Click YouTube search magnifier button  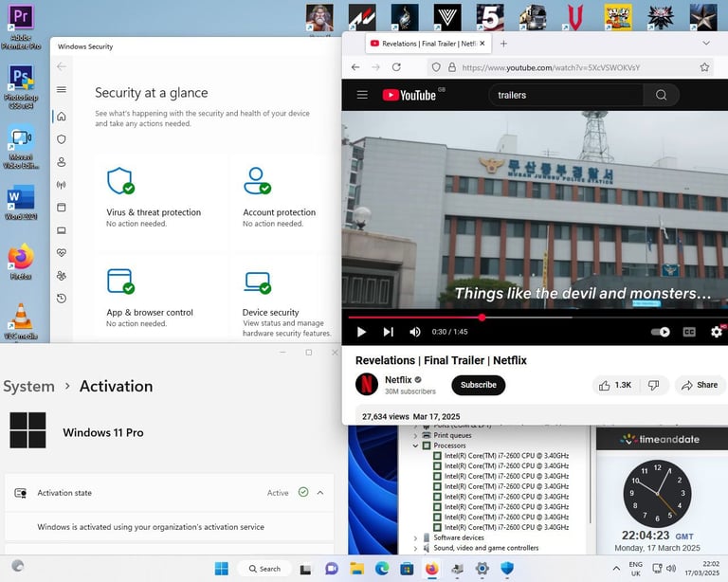click(661, 95)
